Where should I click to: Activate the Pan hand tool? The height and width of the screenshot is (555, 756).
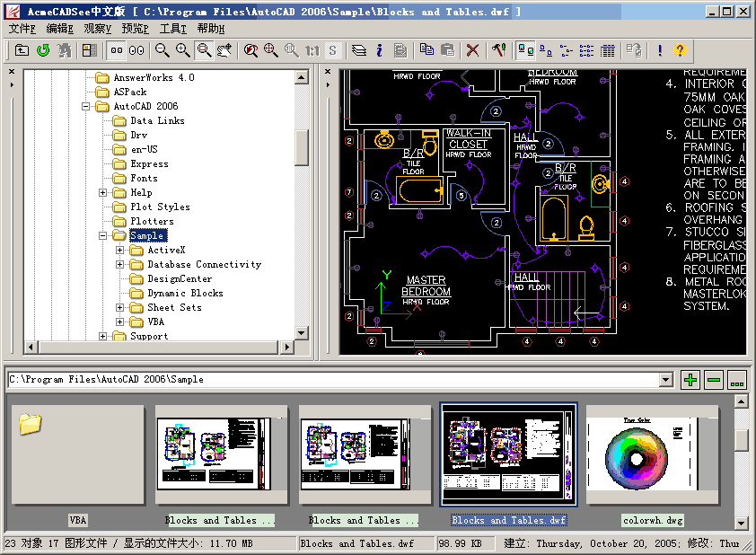coord(224,50)
